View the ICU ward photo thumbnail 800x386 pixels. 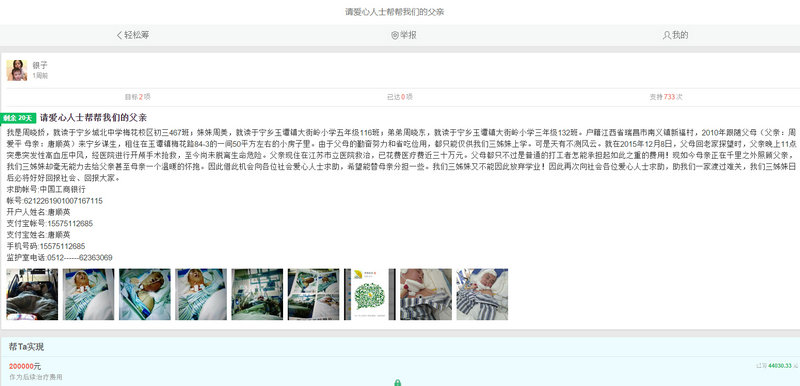coord(257,294)
